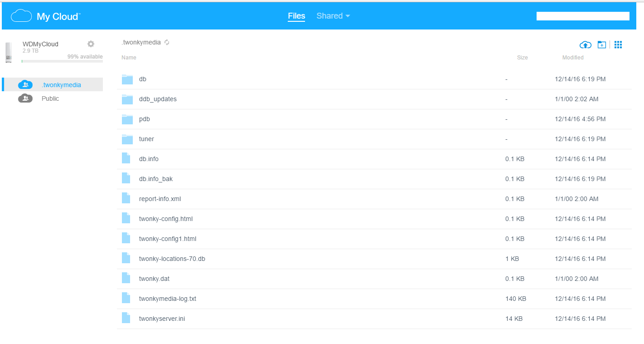Image resolution: width=644 pixels, height=344 pixels.
Task: Click the storage availability bar
Action: point(62,61)
